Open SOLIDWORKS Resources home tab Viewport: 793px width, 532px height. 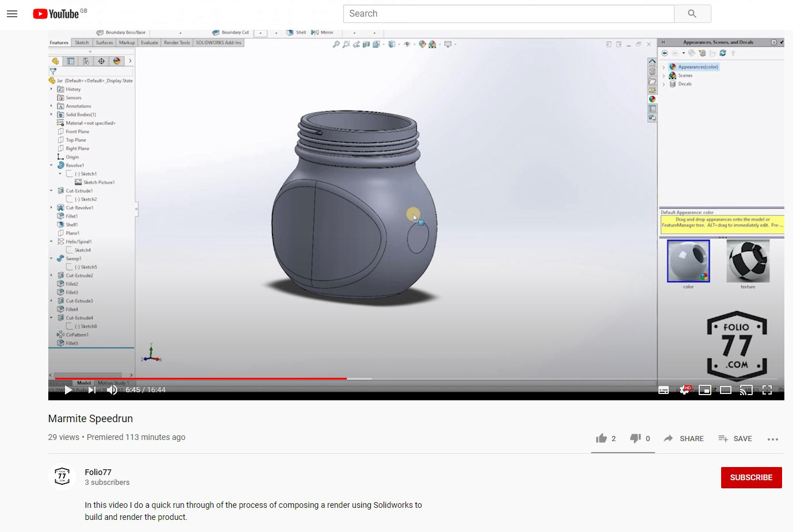(652, 62)
